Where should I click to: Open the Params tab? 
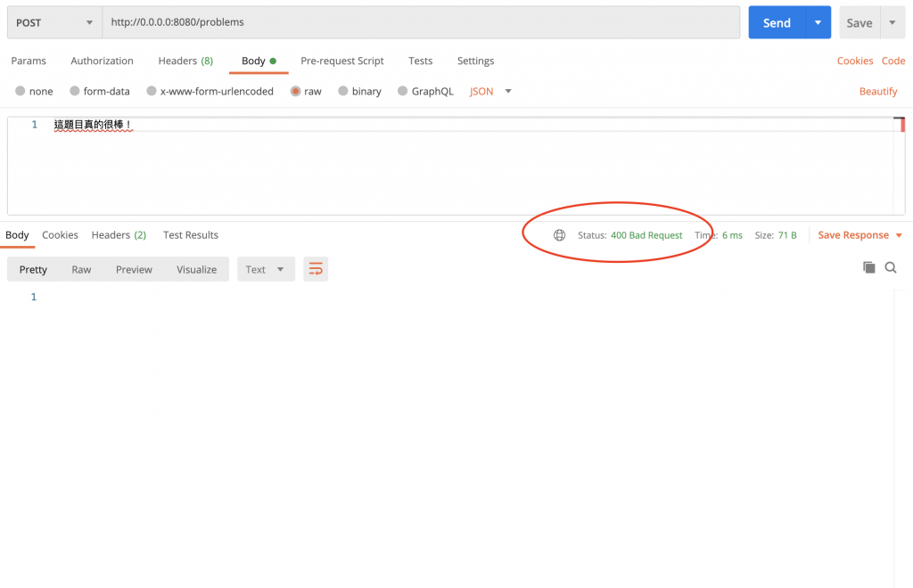(x=29, y=61)
